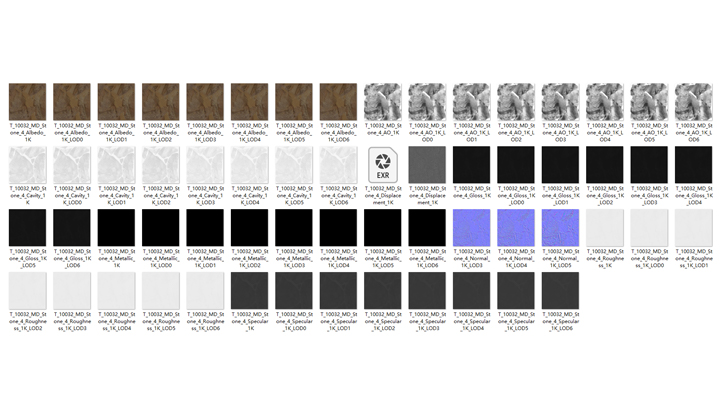Select the AO_1K_LOD6 thumbnail

click(694, 101)
